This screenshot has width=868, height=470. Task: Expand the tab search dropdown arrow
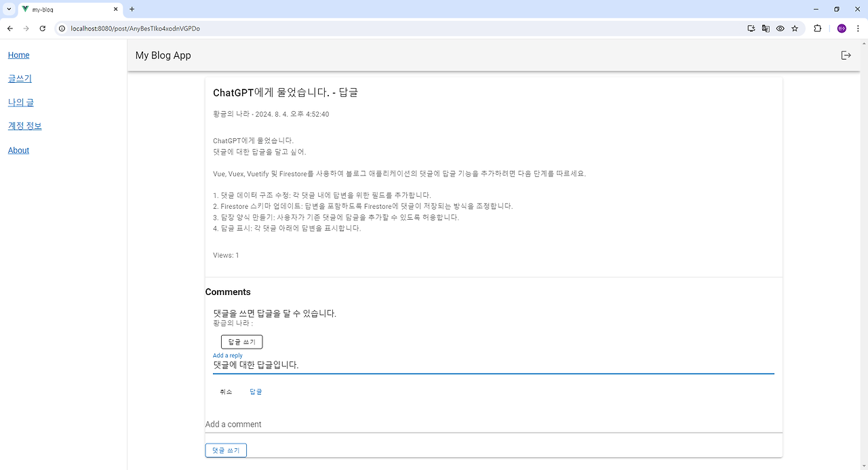point(9,9)
